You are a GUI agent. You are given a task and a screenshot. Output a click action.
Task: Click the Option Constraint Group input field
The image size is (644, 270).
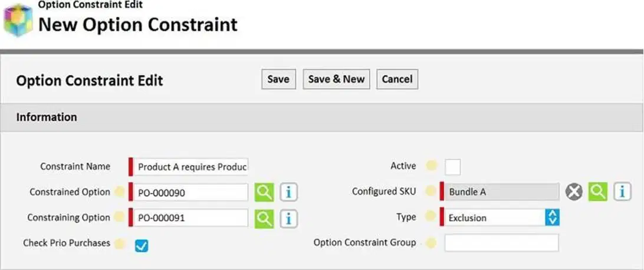coord(501,242)
